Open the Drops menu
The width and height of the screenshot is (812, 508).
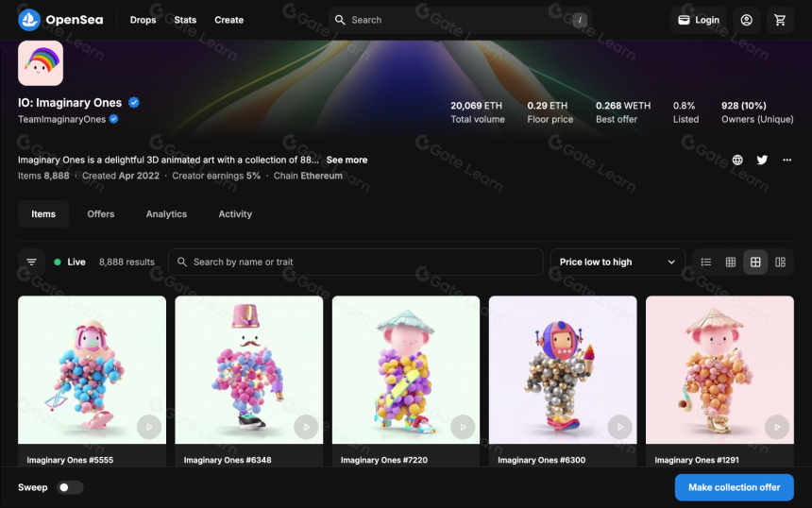[x=143, y=20]
